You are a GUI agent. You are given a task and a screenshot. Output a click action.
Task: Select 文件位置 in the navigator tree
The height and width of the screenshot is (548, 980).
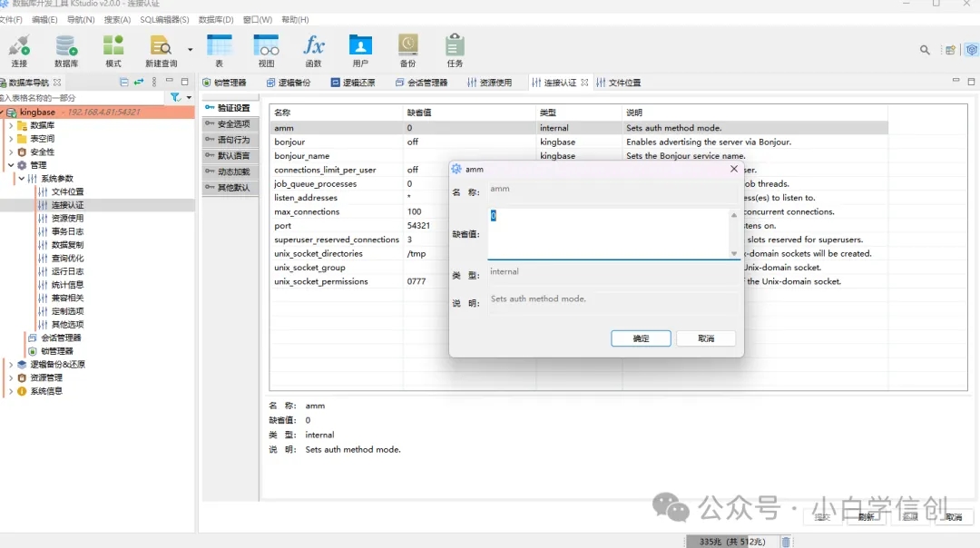click(x=67, y=191)
